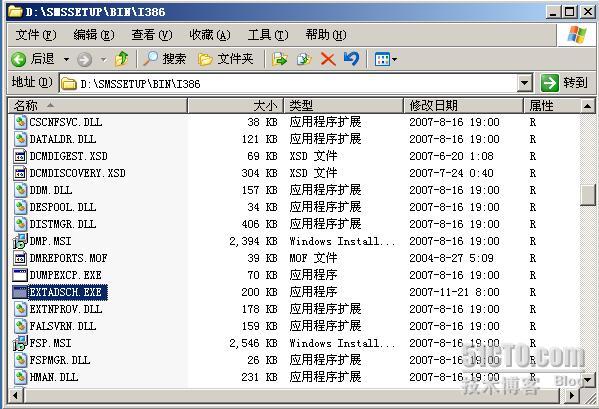Click the date 2007-11-21 8:00
599x409 pixels.
[454, 292]
